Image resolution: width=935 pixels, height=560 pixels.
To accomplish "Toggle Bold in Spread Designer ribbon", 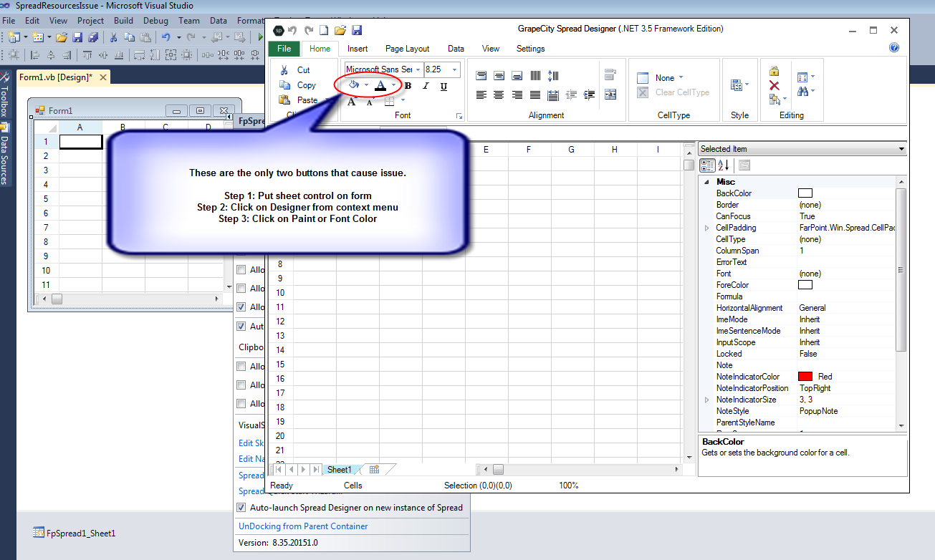I will (408, 86).
